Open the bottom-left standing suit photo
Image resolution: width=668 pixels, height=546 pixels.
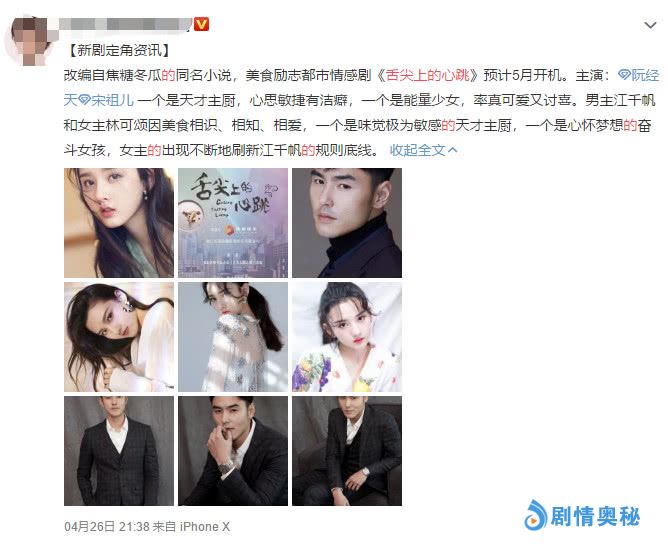(119, 451)
